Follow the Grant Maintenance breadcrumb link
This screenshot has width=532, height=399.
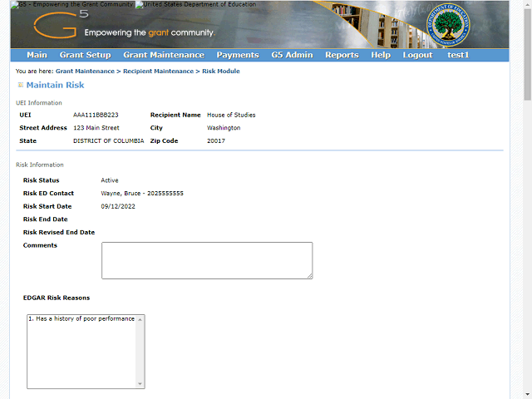click(x=85, y=71)
